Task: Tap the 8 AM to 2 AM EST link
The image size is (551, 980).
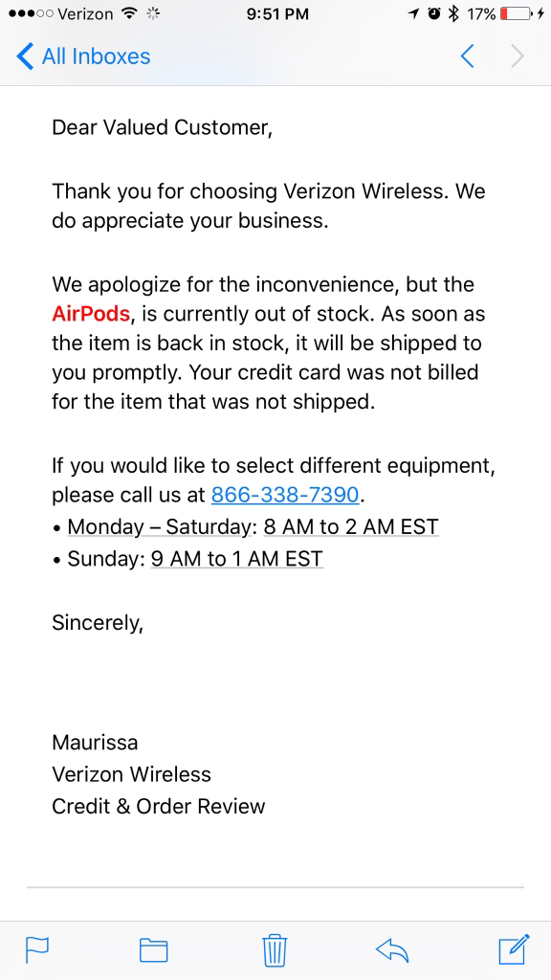Action: pyautogui.click(x=351, y=527)
